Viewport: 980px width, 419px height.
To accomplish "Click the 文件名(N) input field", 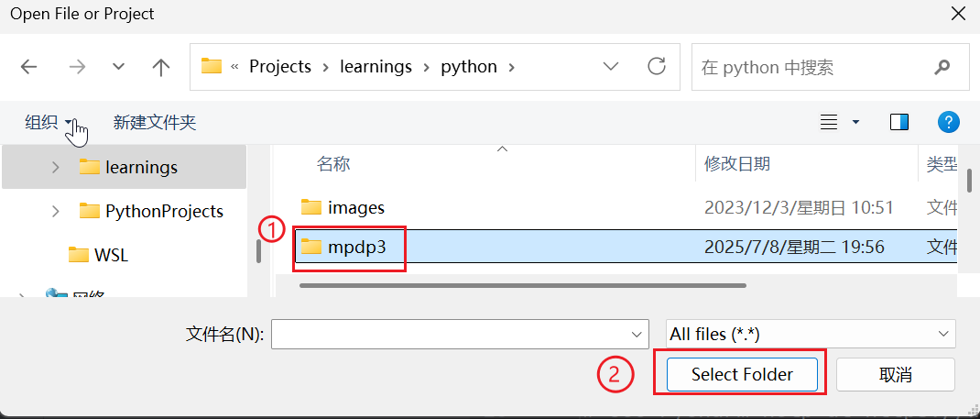I will pyautogui.click(x=459, y=334).
